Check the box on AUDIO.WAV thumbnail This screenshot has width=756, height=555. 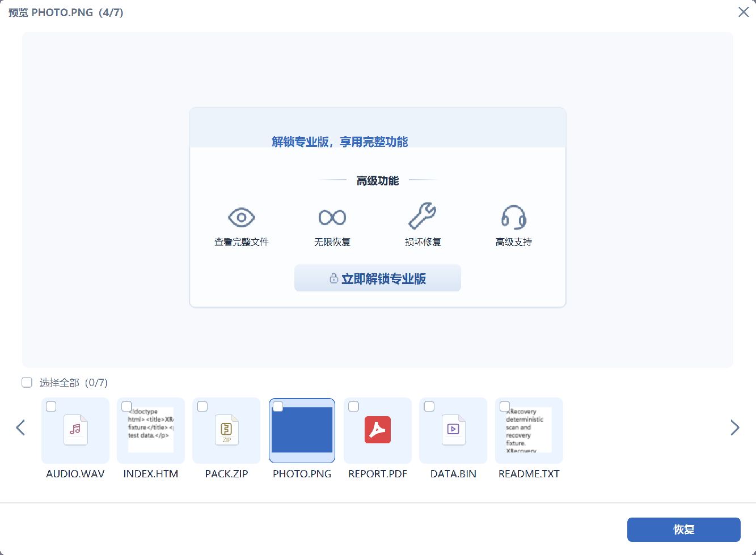51,406
